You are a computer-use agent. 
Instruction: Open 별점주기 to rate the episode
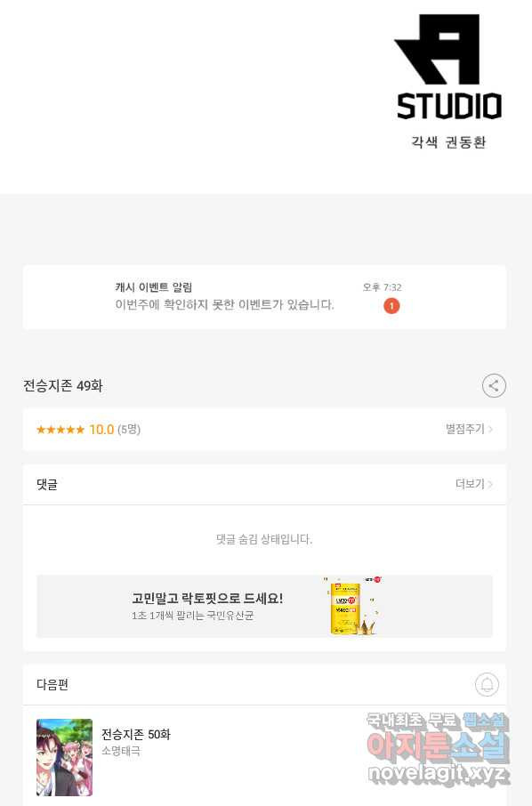coord(464,429)
